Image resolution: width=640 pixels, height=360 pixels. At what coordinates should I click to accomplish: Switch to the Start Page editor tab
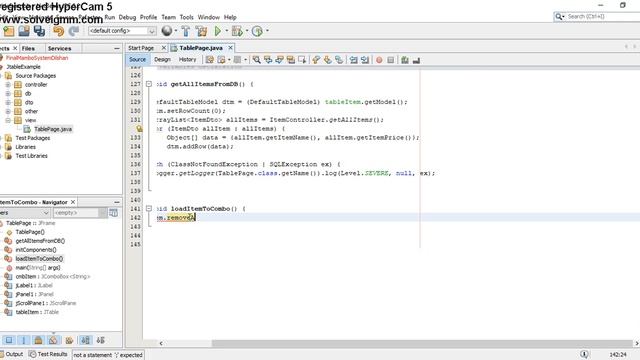pos(141,48)
